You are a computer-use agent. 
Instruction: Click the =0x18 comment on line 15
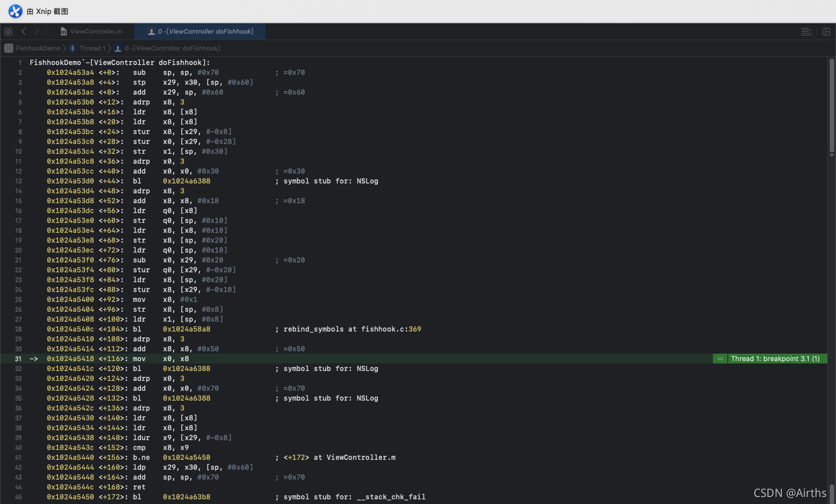pyautogui.click(x=290, y=201)
